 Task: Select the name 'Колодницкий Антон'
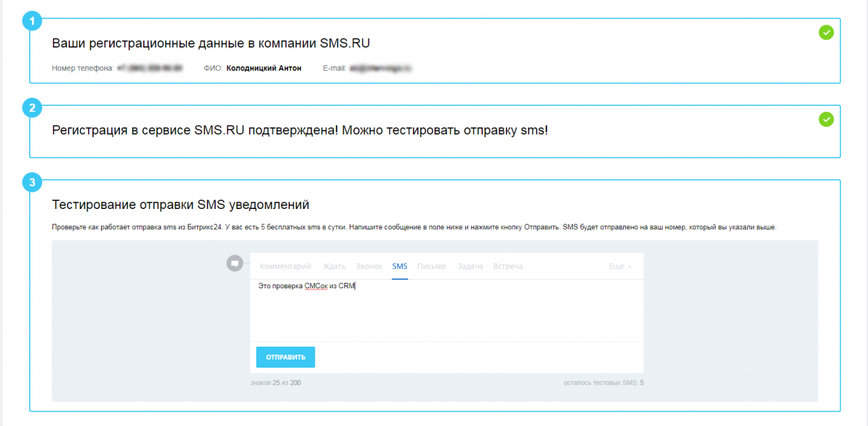(x=264, y=68)
